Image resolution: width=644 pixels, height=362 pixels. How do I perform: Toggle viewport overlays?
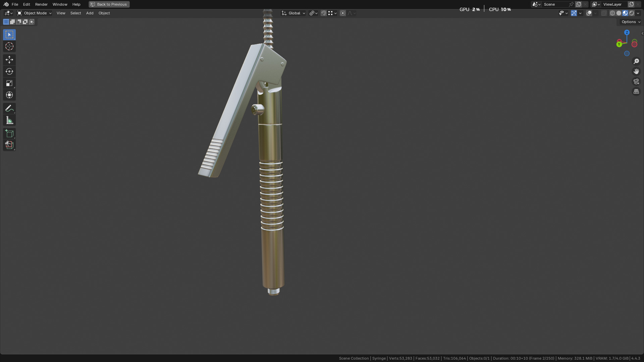[589, 13]
